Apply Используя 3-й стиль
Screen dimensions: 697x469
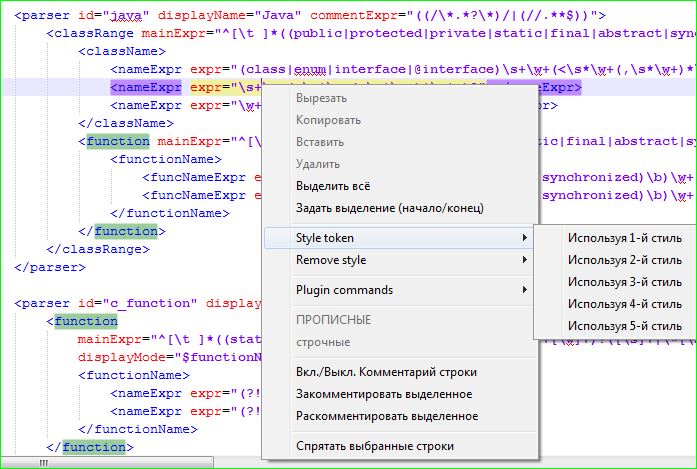coord(625,282)
